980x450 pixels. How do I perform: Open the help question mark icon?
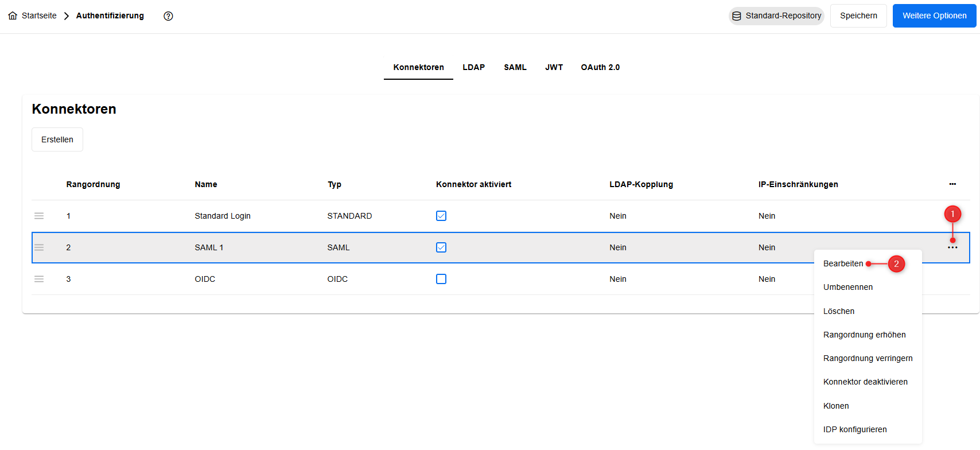168,16
